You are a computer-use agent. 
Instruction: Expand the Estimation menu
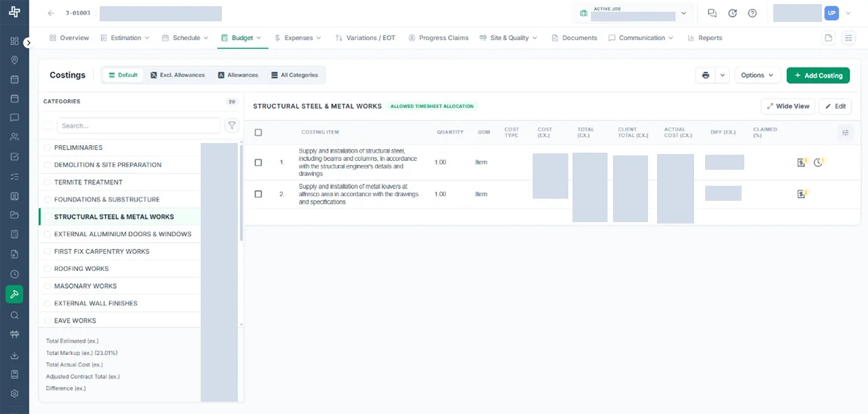point(125,38)
